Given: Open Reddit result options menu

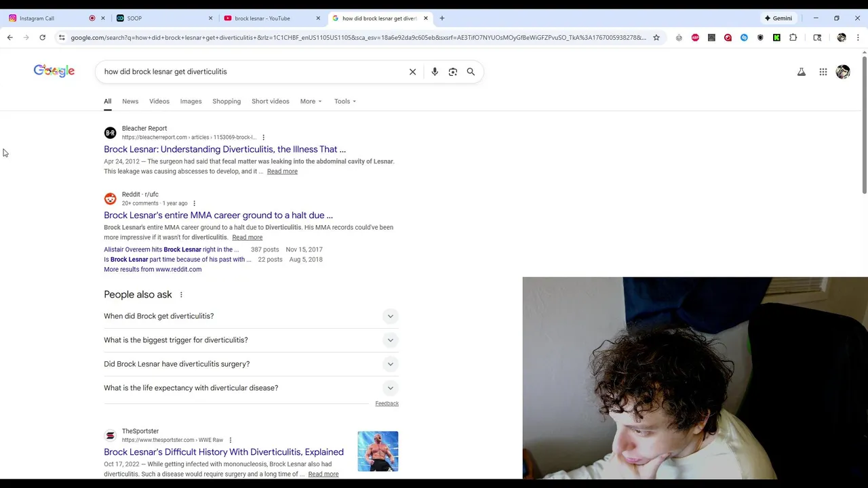Looking at the screenshot, I should pos(194,203).
